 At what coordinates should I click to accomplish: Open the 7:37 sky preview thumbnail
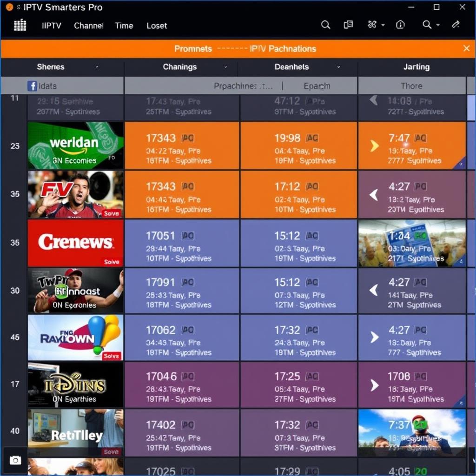pyautogui.click(x=412, y=432)
